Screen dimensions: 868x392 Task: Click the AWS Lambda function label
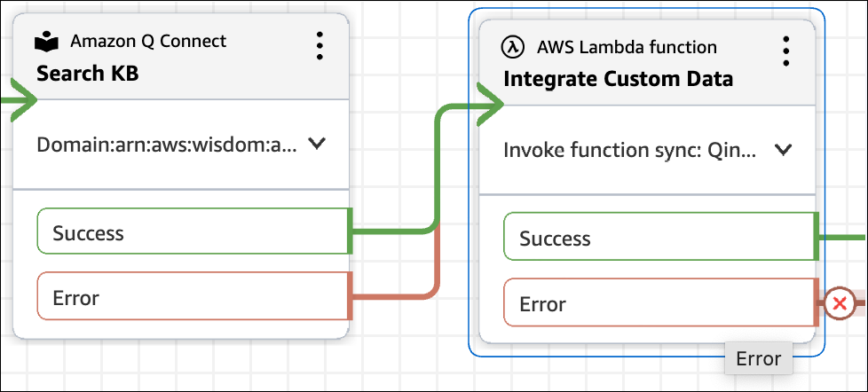pos(627,47)
